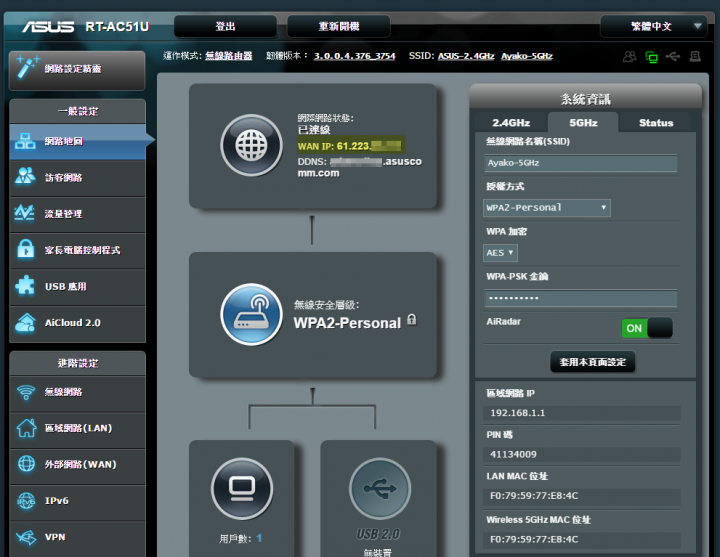The width and height of the screenshot is (720, 557).
Task: Open the LAN house icon
Action: pyautogui.click(x=26, y=428)
